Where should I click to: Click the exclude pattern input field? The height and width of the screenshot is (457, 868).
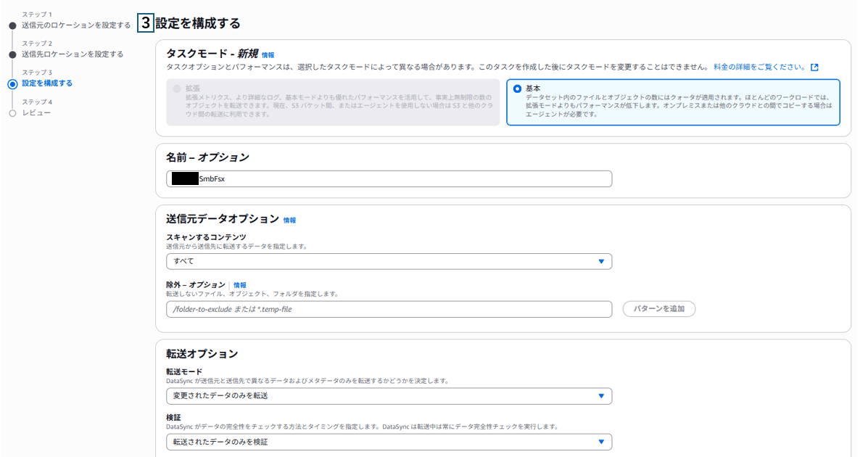coord(389,309)
